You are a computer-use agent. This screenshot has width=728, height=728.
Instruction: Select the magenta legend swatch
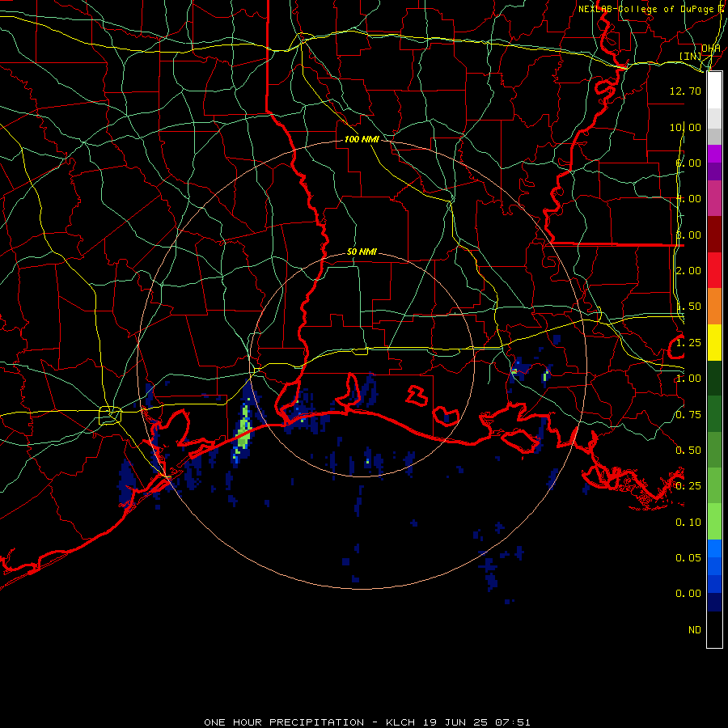click(714, 154)
